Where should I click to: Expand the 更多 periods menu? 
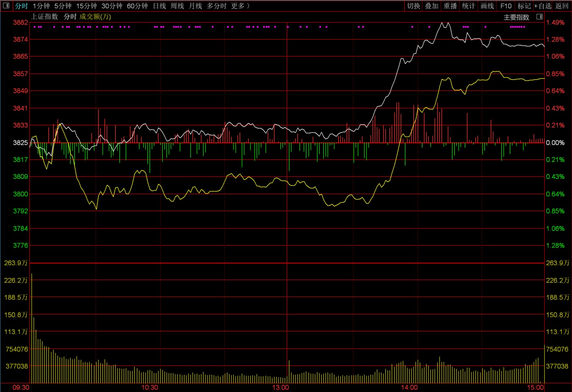click(x=240, y=6)
